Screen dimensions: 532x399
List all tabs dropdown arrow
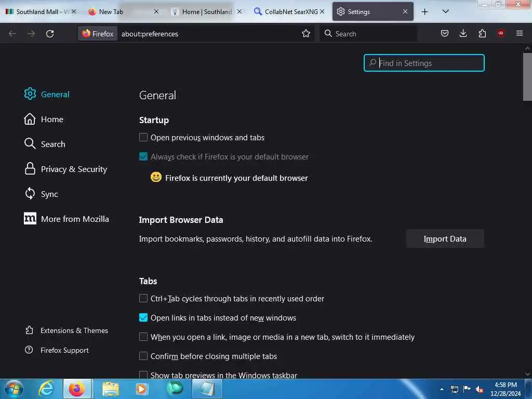[x=446, y=11]
